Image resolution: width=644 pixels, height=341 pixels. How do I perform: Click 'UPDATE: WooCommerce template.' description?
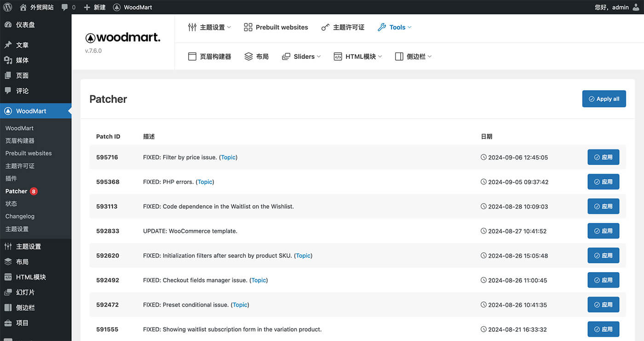[x=190, y=231]
